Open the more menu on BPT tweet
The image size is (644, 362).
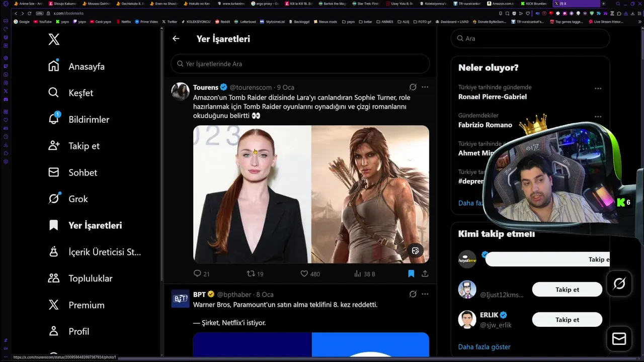pos(425,294)
